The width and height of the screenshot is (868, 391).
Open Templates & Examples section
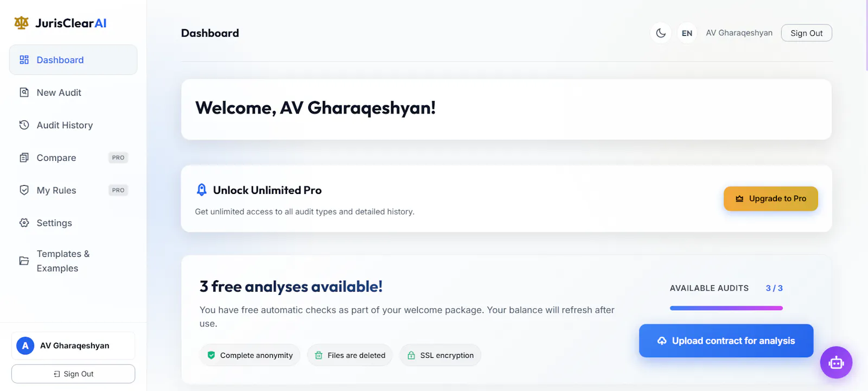[x=73, y=261]
